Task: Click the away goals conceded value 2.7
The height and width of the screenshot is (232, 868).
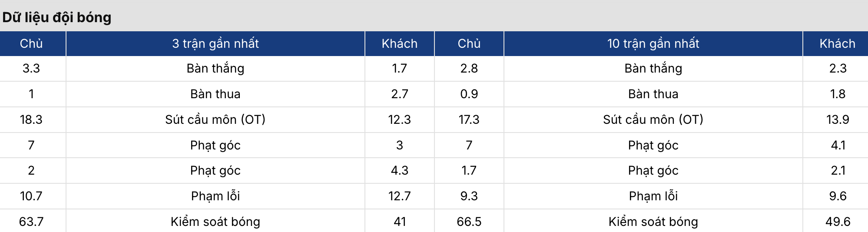Action: pyautogui.click(x=400, y=94)
